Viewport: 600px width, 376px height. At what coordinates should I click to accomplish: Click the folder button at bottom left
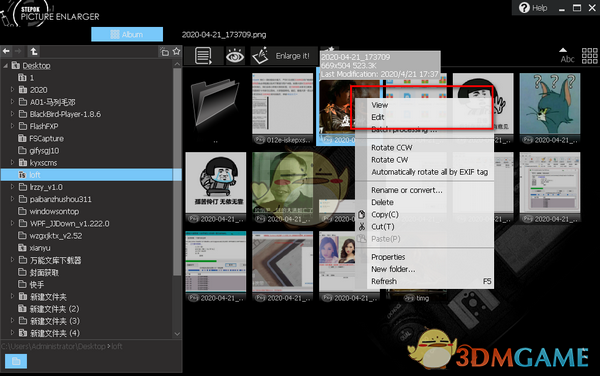coord(16,361)
